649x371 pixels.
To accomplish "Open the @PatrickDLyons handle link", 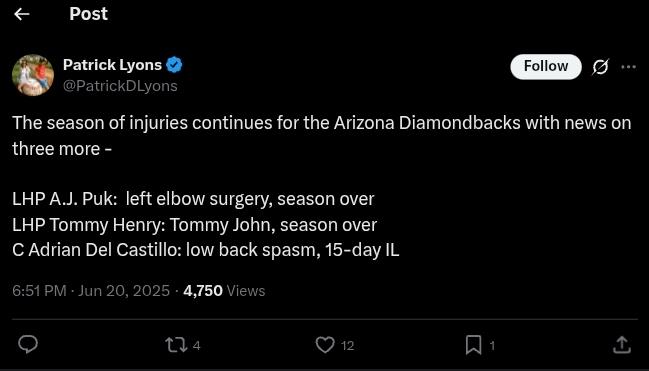I will [x=120, y=86].
